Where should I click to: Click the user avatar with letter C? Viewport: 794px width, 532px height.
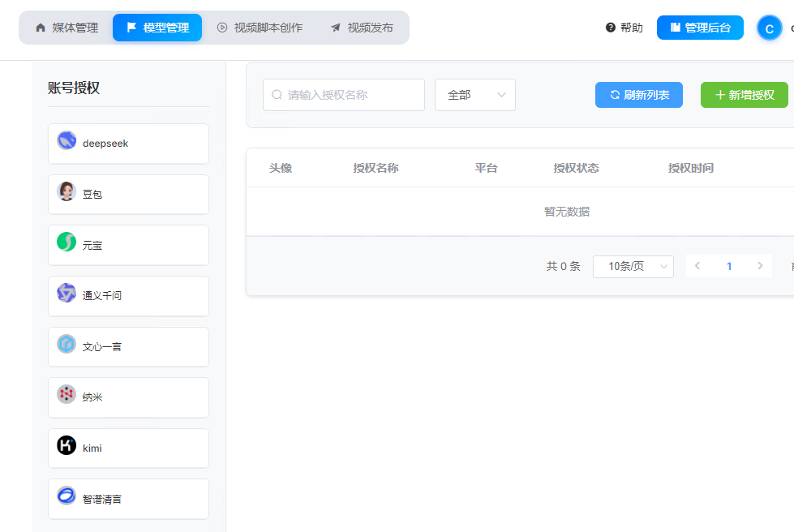769,28
